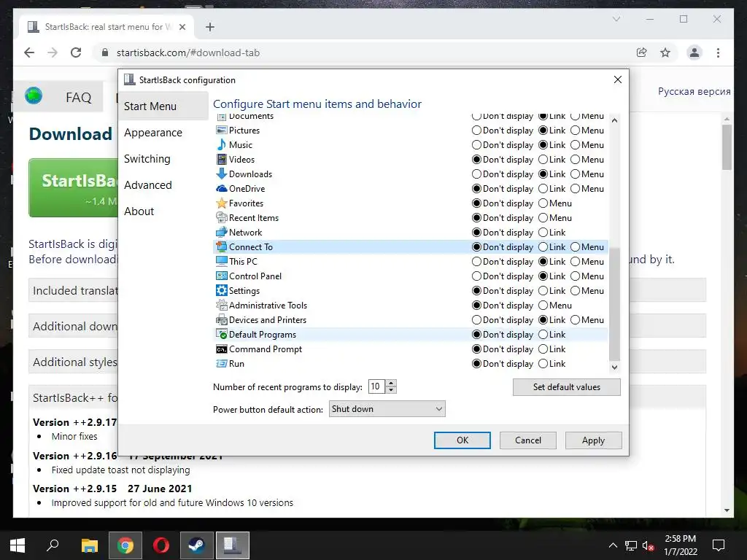Click the Run icon in list
The height and width of the screenshot is (560, 747).
[222, 363]
